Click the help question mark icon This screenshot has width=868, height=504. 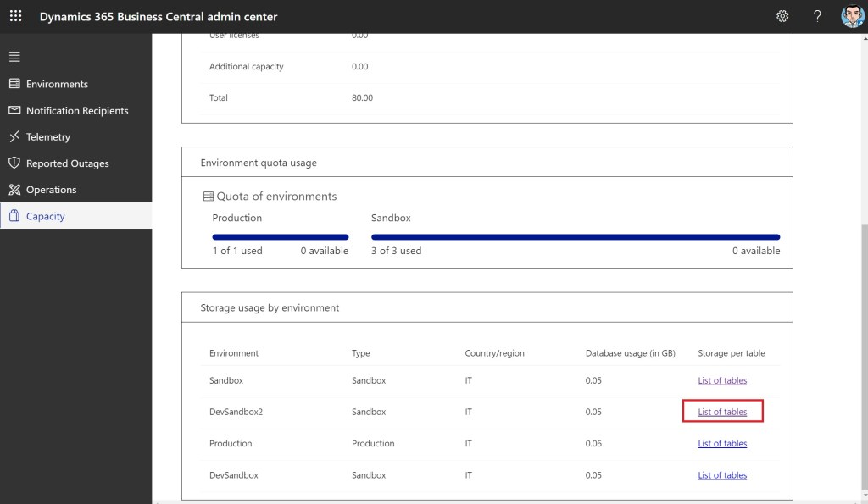click(x=817, y=16)
